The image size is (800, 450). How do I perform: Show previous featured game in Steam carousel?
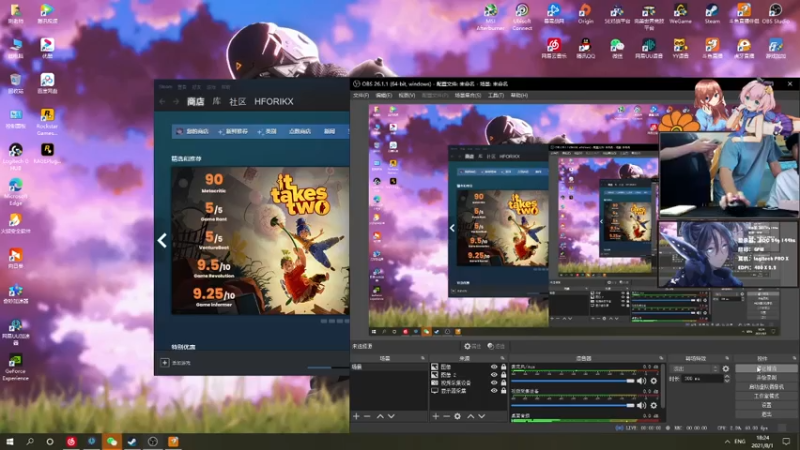tap(162, 240)
